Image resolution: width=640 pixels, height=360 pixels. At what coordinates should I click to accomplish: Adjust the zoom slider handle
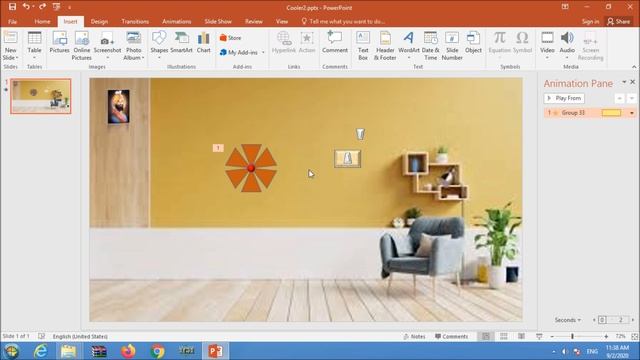[572, 336]
